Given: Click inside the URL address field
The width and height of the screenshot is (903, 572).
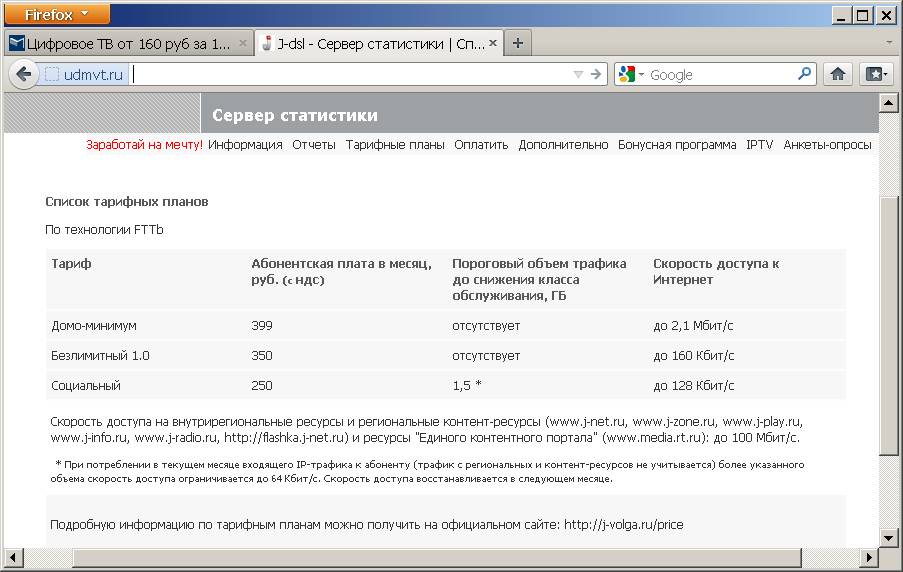Looking at the screenshot, I should [x=350, y=74].
